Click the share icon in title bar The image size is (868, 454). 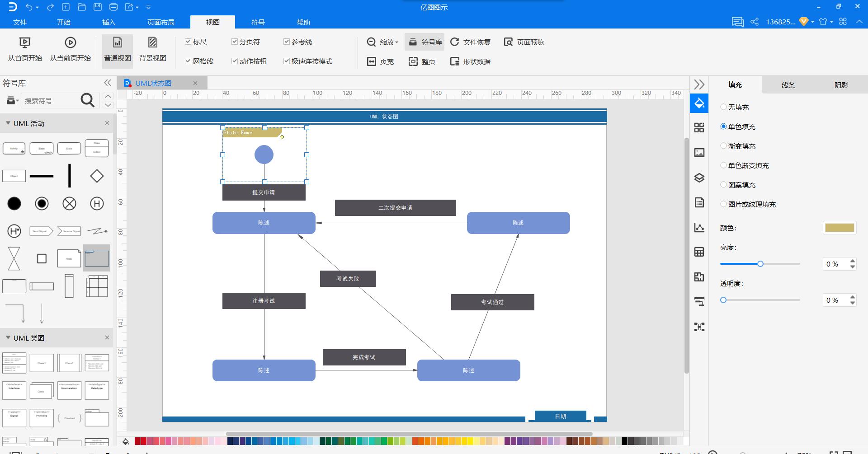(755, 22)
